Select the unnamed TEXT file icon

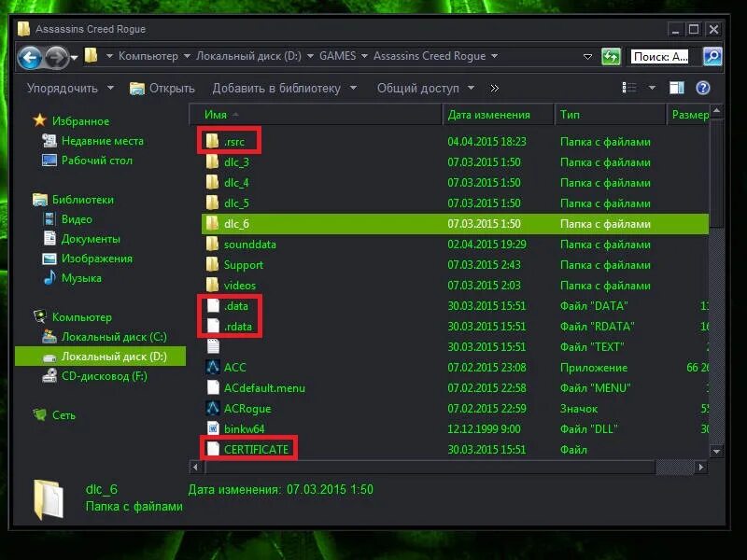pos(213,346)
